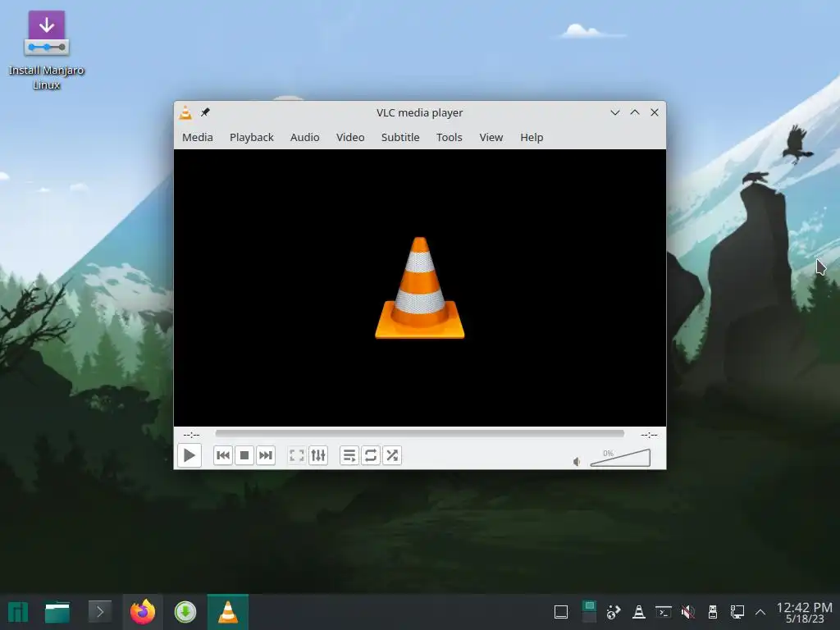
Task: Open removable devices tray icon
Action: click(713, 612)
